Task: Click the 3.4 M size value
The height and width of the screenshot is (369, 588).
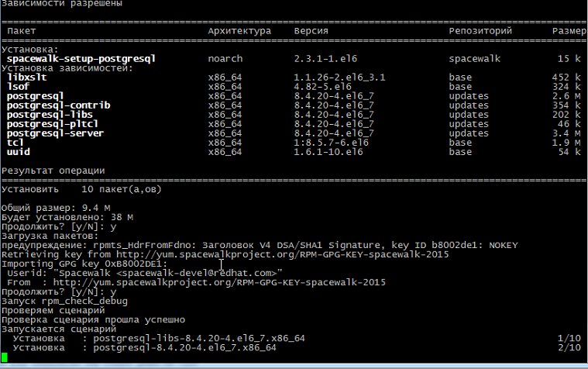Action: (566, 133)
